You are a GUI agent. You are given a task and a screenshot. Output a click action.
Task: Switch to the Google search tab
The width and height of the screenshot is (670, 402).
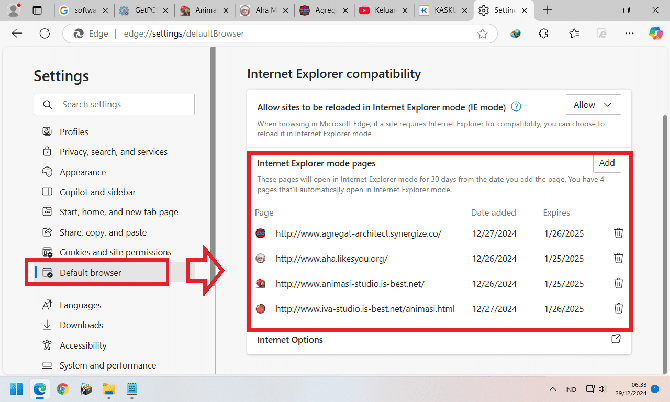(x=79, y=10)
